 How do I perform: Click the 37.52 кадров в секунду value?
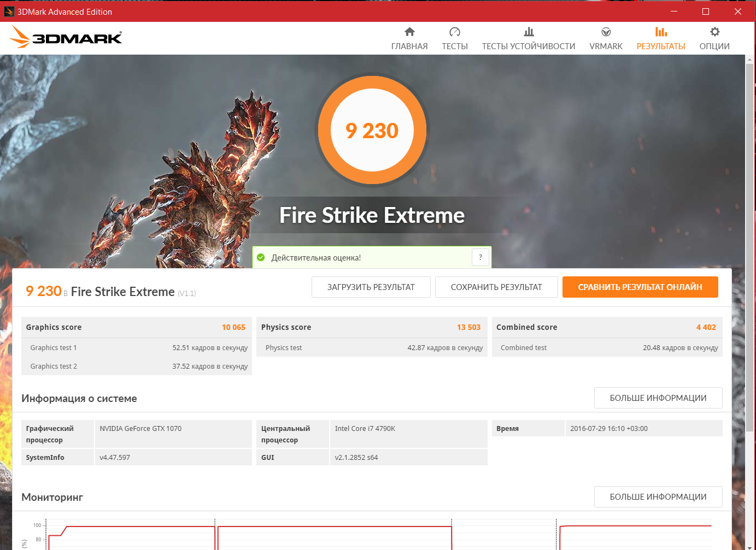point(210,366)
